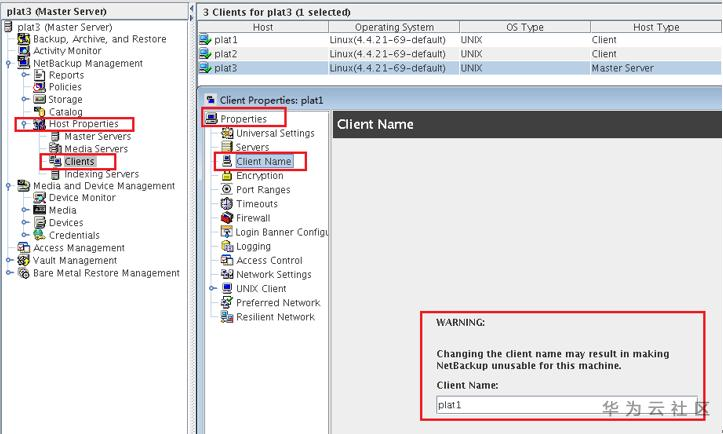This screenshot has width=723, height=434.
Task: Click the Host Properties icon
Action: 40,124
